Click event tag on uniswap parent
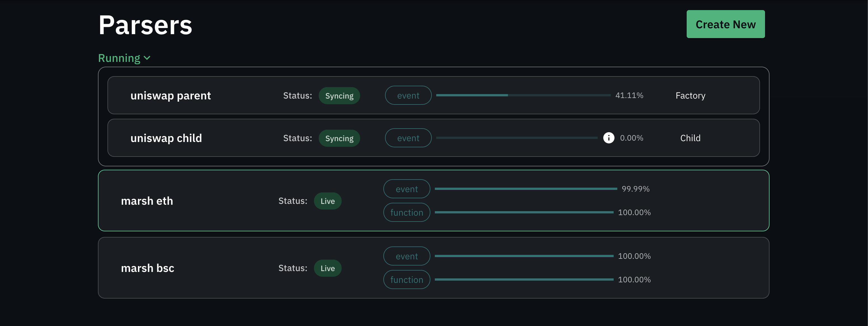This screenshot has height=326, width=868. coord(408,96)
